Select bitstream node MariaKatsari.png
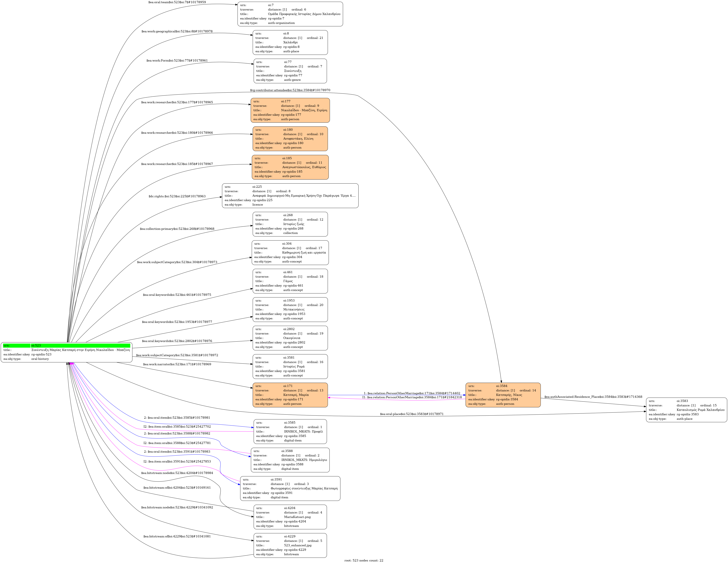 [x=290, y=517]
